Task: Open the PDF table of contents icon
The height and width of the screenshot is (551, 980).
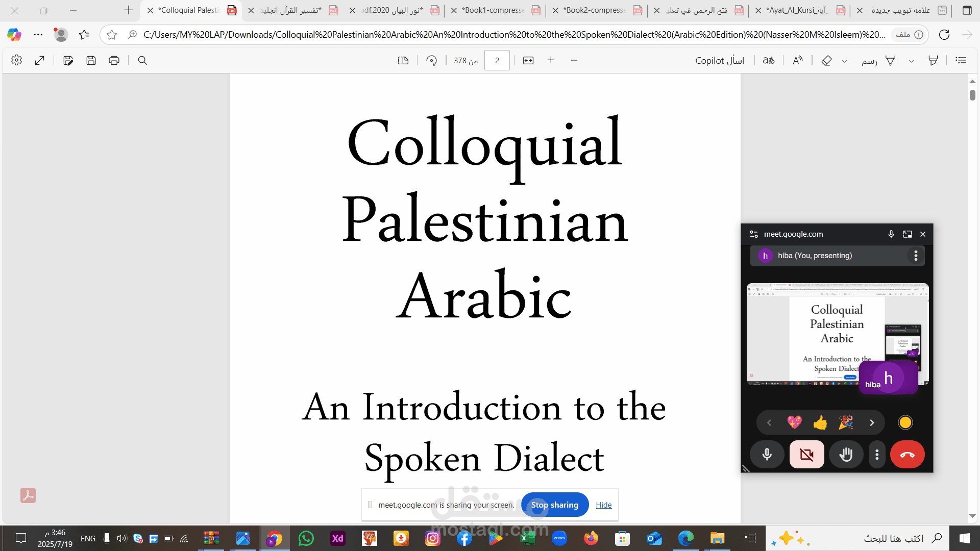Action: click(x=961, y=60)
